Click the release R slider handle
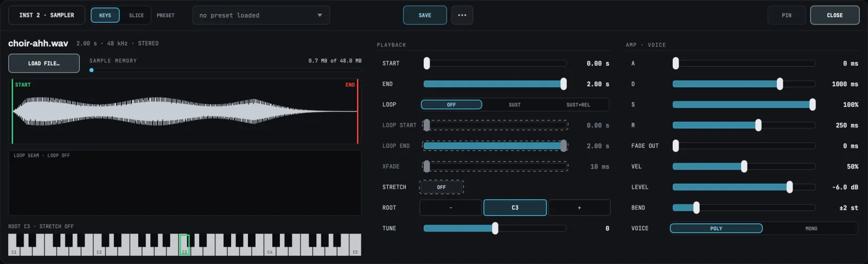The width and height of the screenshot is (868, 264). pos(758,125)
